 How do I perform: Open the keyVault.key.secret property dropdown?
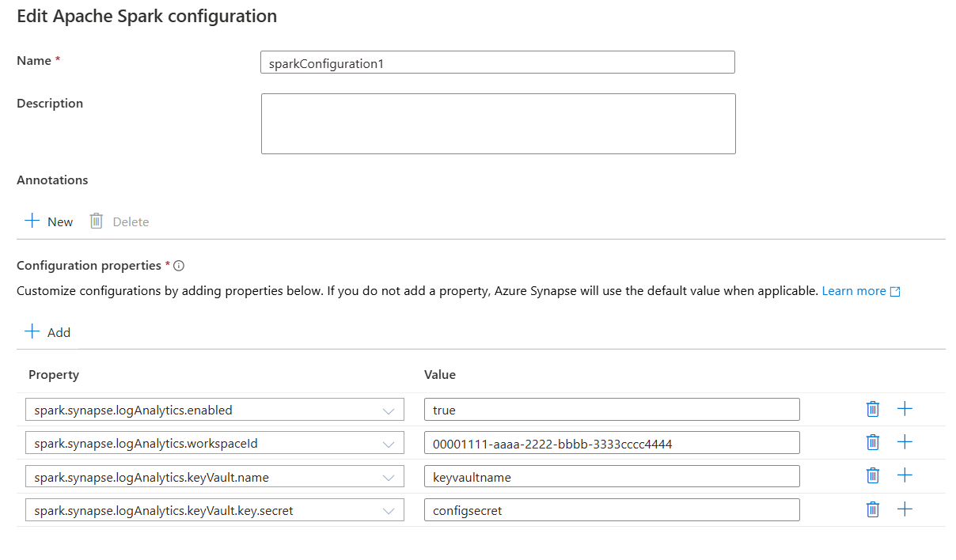[x=389, y=511]
